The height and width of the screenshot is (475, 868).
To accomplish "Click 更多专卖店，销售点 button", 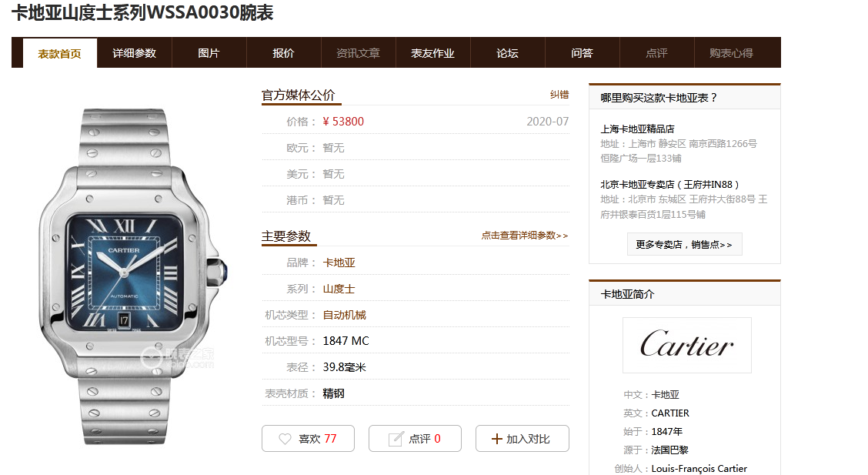I will [684, 244].
